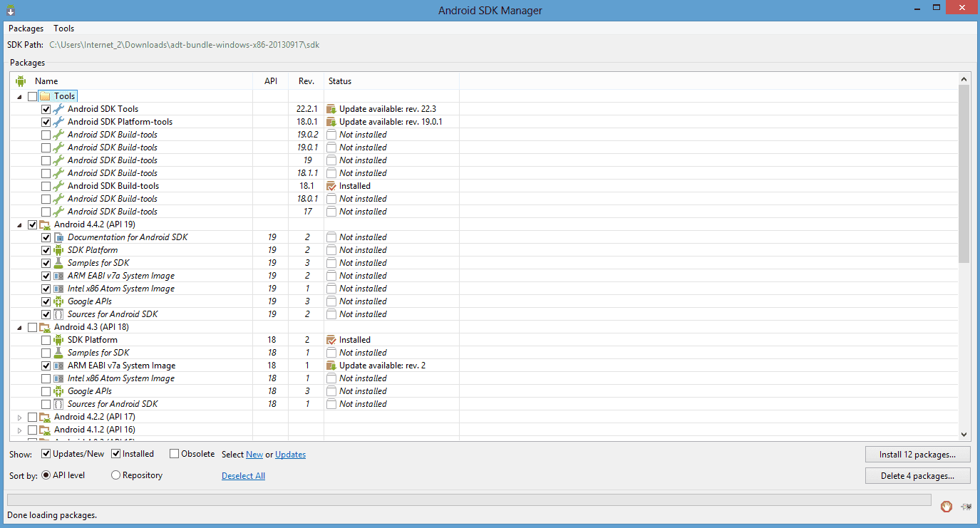The image size is (980, 528).
Task: Click the Documentation for Android SDK icon
Action: [58, 237]
